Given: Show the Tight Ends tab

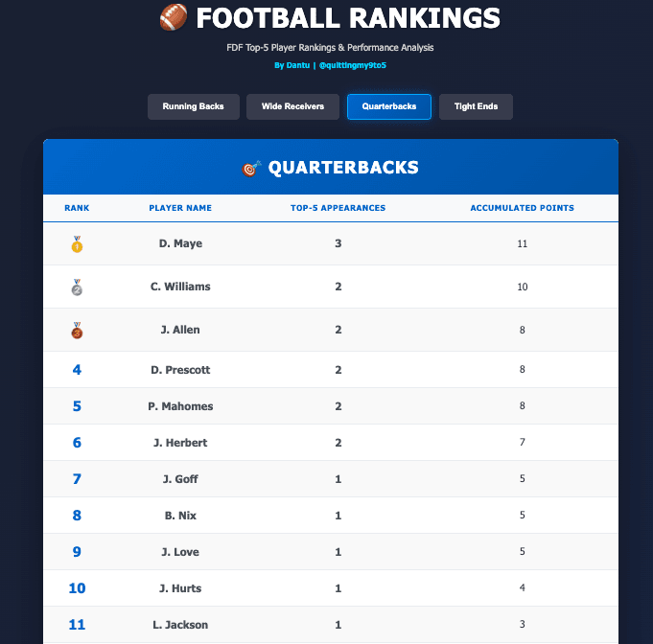Looking at the screenshot, I should tap(476, 106).
